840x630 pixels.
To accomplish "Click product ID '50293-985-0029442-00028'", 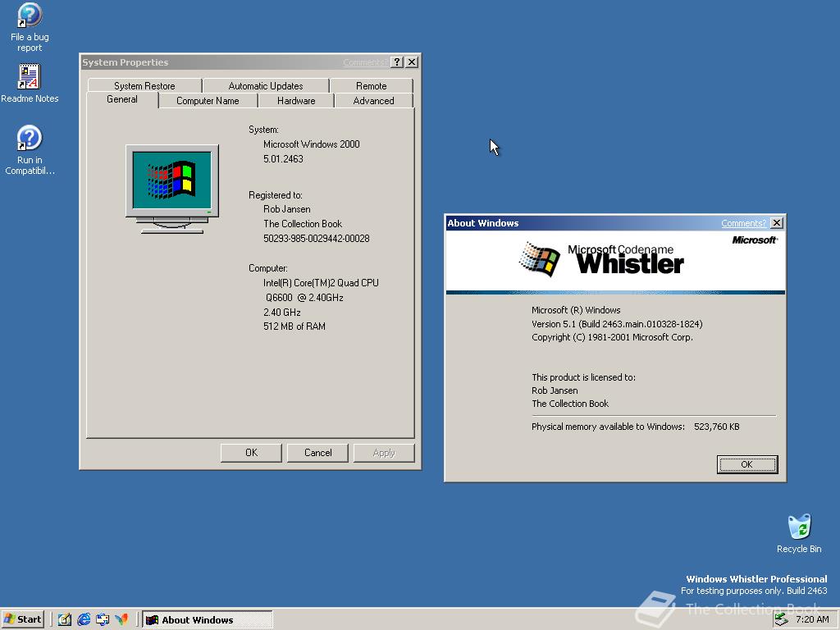I will pyautogui.click(x=316, y=239).
